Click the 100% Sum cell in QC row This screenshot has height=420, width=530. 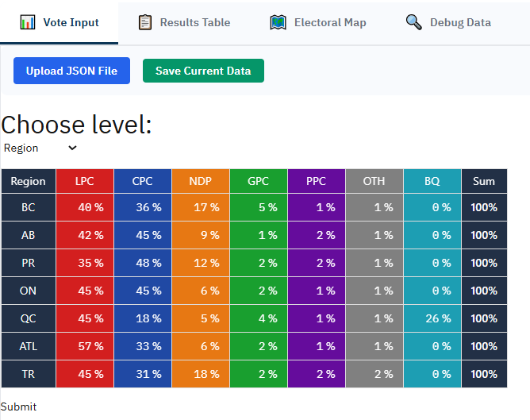[484, 318]
